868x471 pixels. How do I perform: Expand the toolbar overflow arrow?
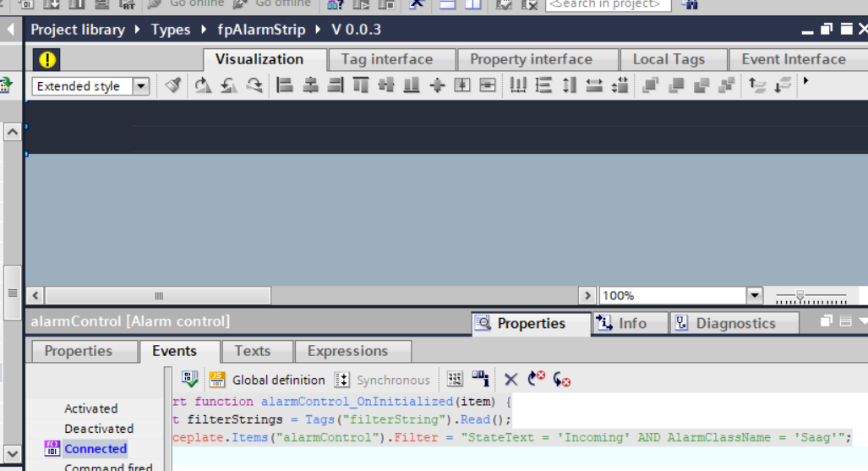point(806,81)
